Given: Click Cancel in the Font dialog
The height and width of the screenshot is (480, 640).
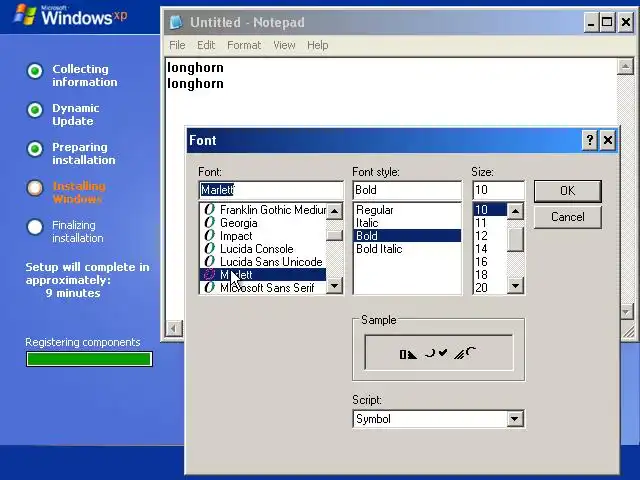Looking at the screenshot, I should pyautogui.click(x=567, y=217).
